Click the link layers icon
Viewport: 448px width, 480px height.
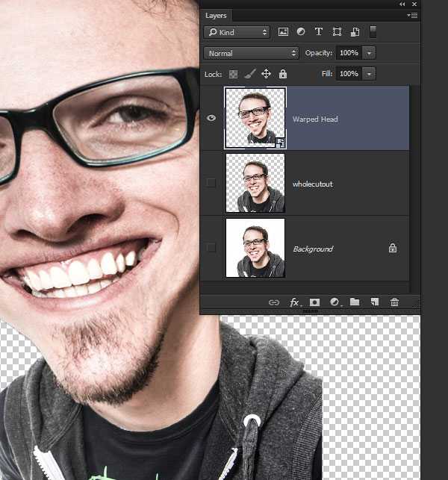[x=274, y=302]
